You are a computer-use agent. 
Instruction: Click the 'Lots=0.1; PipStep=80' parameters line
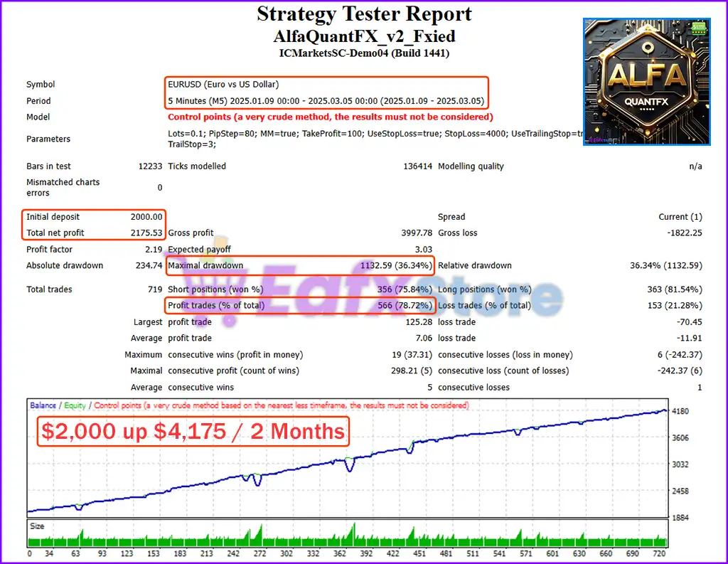click(x=375, y=134)
